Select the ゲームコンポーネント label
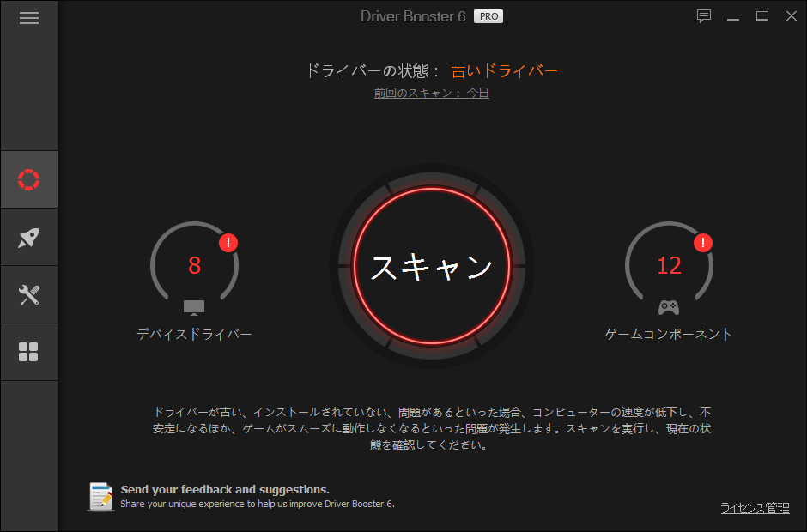The image size is (807, 532). [669, 335]
